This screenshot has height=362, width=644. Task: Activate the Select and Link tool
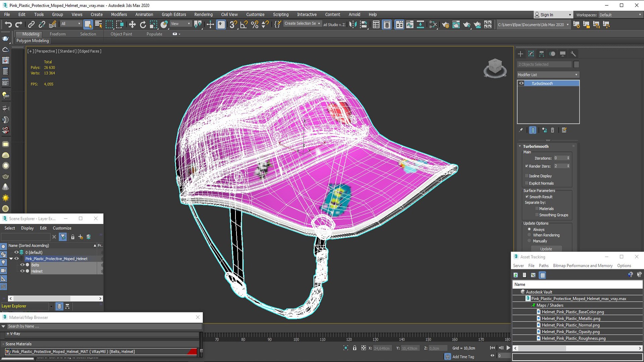click(31, 24)
